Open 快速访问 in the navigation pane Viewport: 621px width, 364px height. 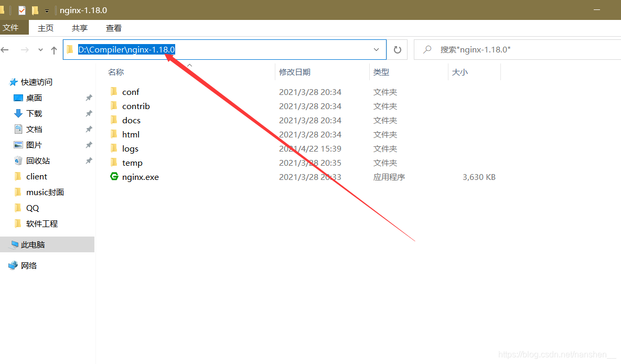tap(36, 82)
